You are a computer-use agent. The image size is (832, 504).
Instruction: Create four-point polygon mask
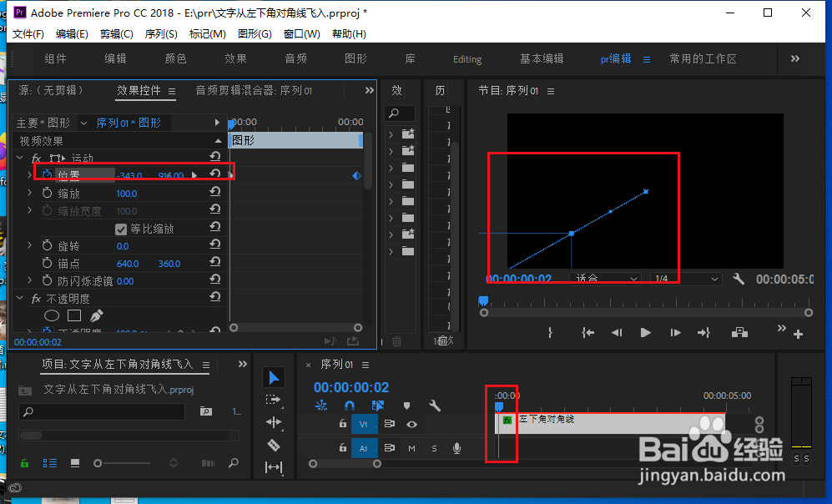click(74, 315)
